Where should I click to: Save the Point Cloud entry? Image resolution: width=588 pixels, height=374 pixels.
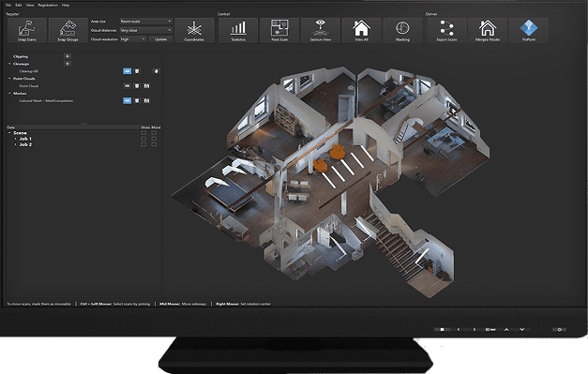pyautogui.click(x=146, y=86)
